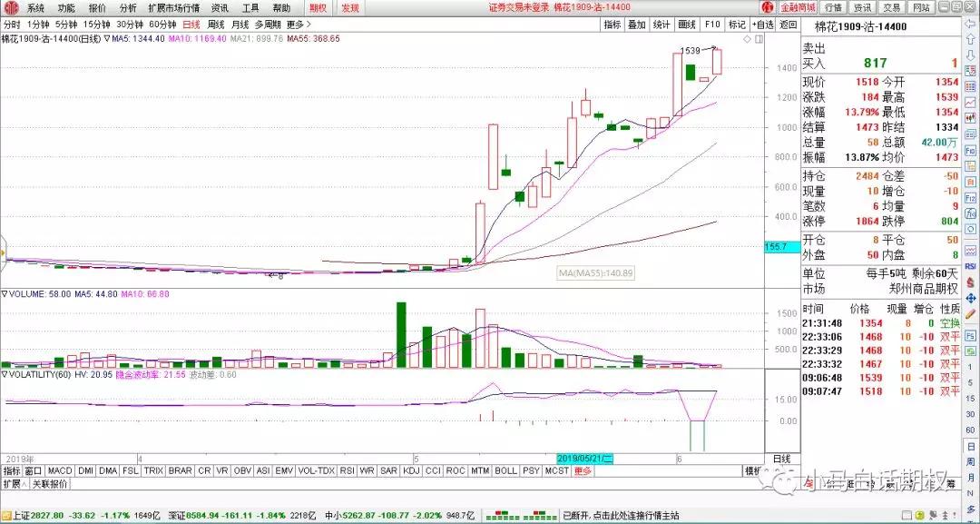Click the panel layout icon beside the diamond
The width and height of the screenshot is (980, 524).
(x=760, y=40)
